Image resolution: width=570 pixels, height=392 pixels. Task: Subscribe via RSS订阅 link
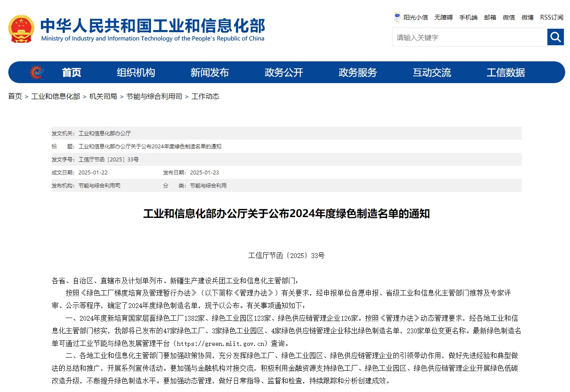coord(551,17)
